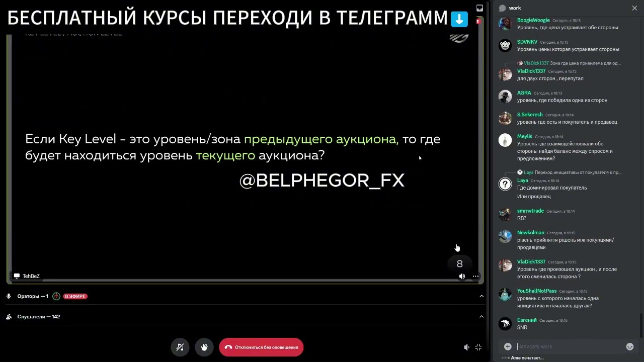This screenshot has height=362, width=644.
Task: Jump to replied message 'Зона где цена приемлема'
Action: click(585, 63)
